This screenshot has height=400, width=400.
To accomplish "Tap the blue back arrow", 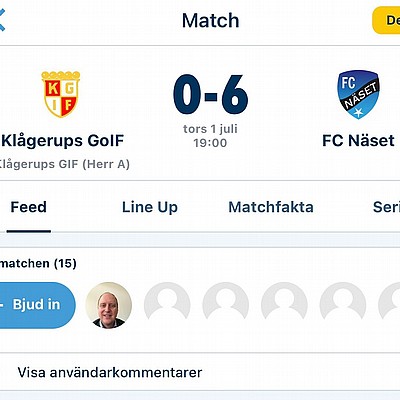I will (2, 20).
